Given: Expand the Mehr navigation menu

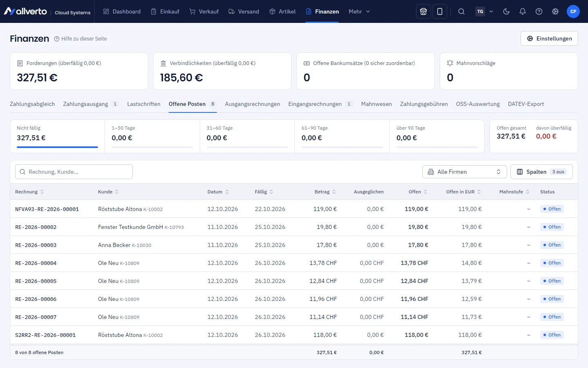Looking at the screenshot, I should 359,11.
